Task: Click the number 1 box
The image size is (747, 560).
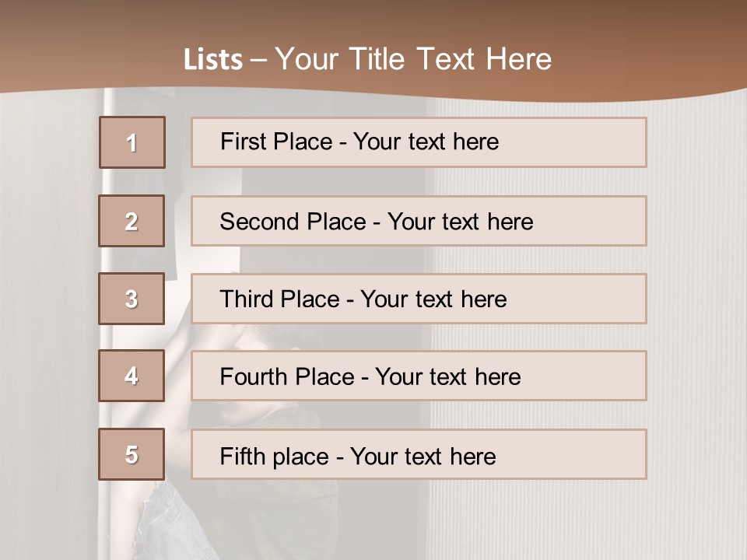Action: [132, 142]
